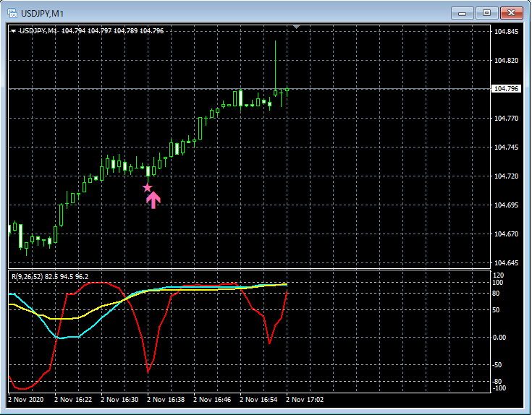Click the time label 2 Nov 16:38
The image size is (532, 415).
tap(166, 399)
